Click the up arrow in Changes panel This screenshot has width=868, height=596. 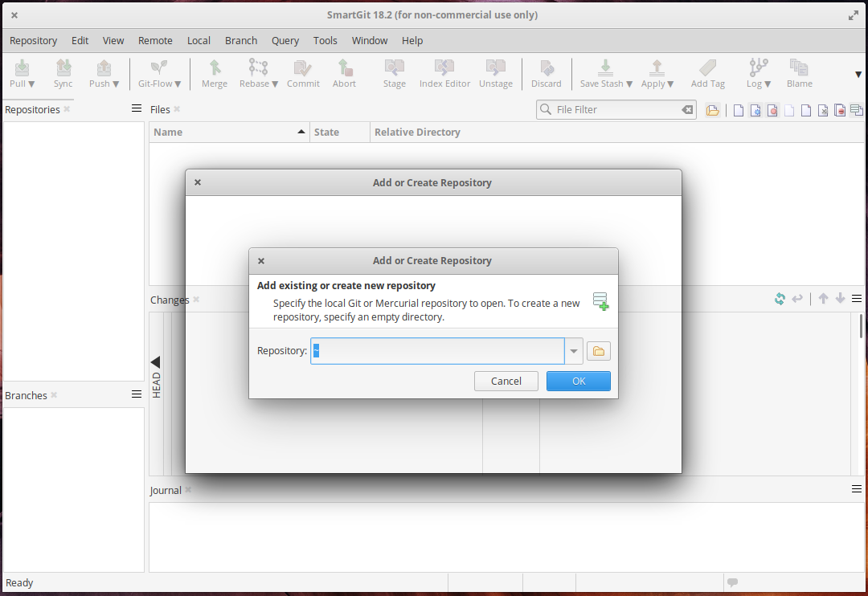click(823, 299)
